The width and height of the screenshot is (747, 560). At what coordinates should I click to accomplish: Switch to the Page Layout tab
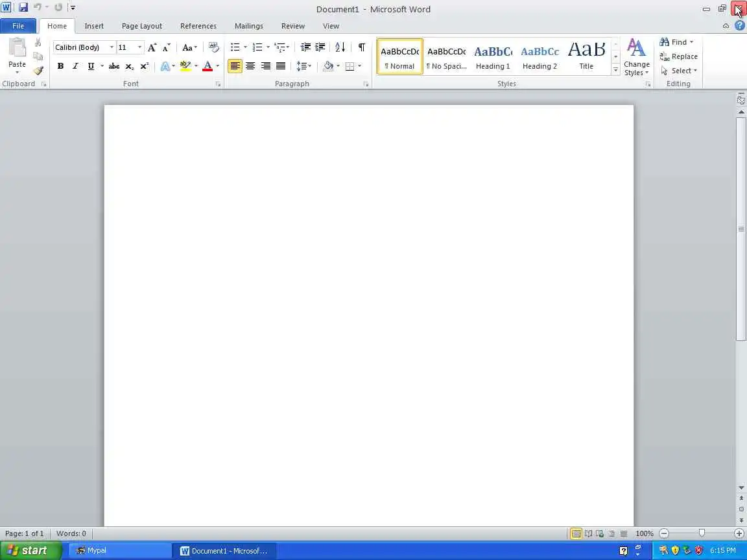(141, 26)
